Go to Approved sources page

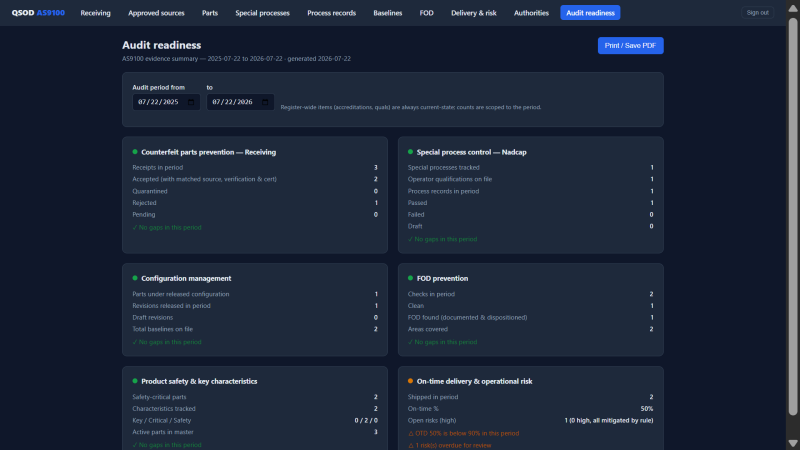pos(156,13)
